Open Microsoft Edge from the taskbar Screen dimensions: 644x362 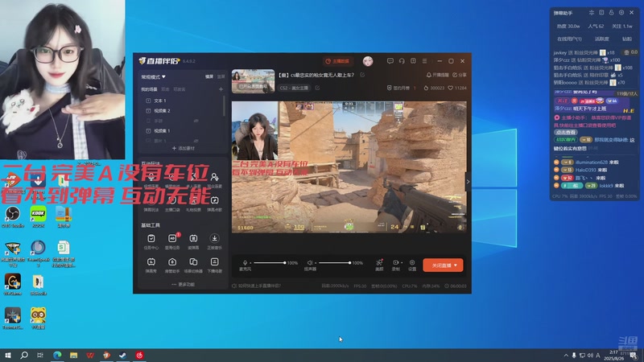pos(57,355)
